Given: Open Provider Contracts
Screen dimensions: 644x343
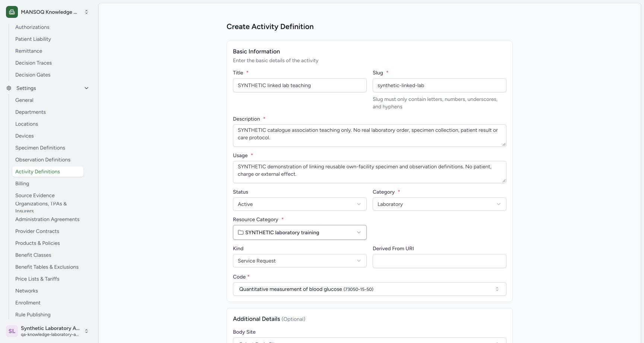Looking at the screenshot, I should [48, 231].
